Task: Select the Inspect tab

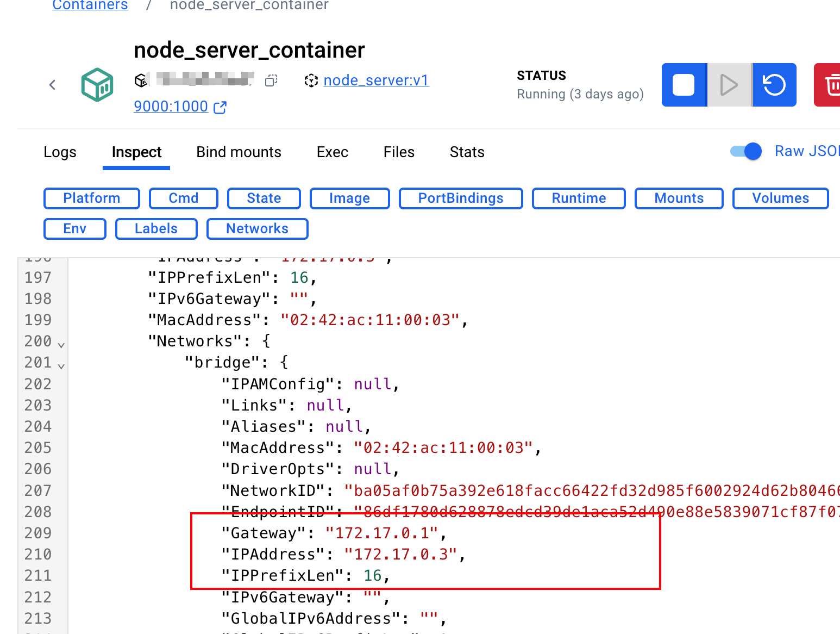Action: (136, 152)
